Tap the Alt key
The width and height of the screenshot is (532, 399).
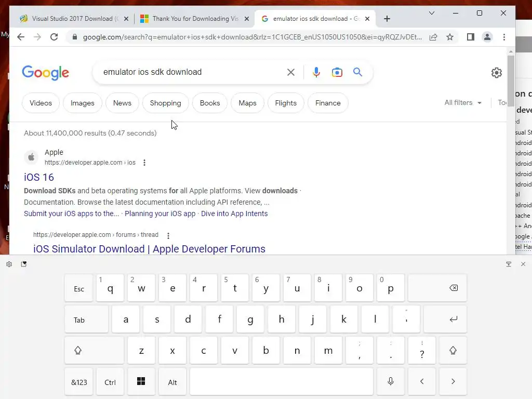coord(172,382)
